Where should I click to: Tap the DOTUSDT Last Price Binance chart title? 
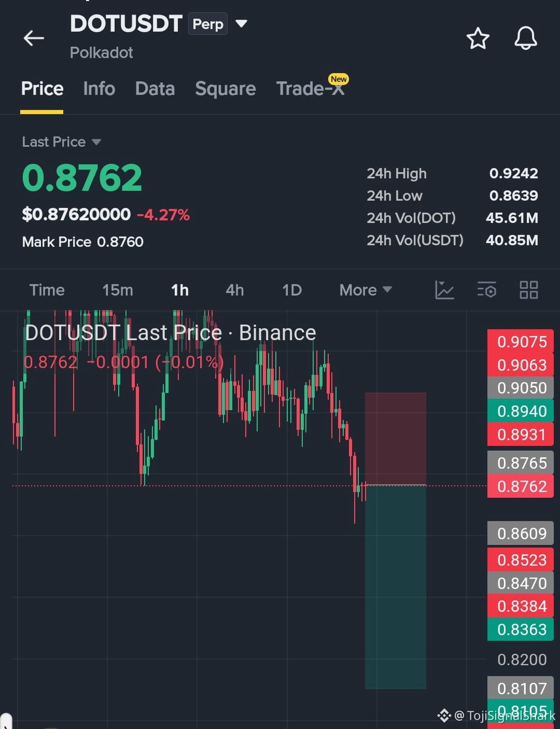pyautogui.click(x=171, y=333)
